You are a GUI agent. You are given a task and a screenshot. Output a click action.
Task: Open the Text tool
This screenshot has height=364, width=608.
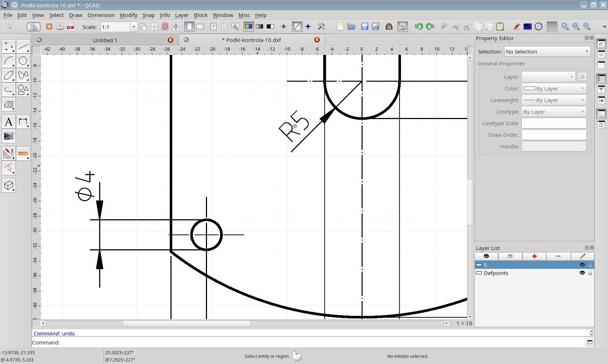9,122
